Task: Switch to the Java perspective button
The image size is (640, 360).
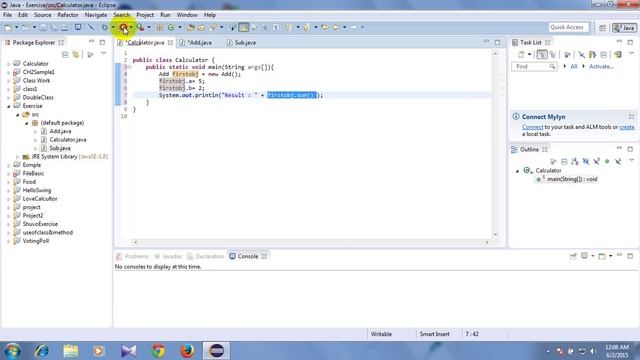Action: (624, 28)
